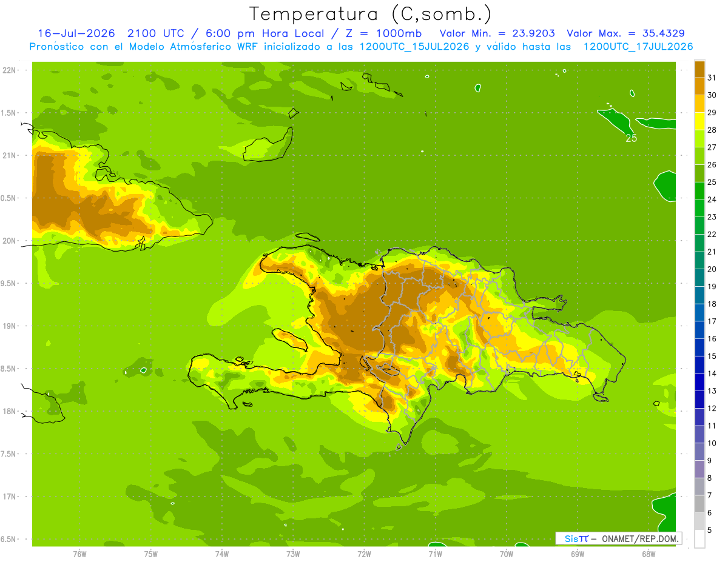Click the '76W' longitude label
This screenshot has width=728, height=562.
(x=79, y=554)
